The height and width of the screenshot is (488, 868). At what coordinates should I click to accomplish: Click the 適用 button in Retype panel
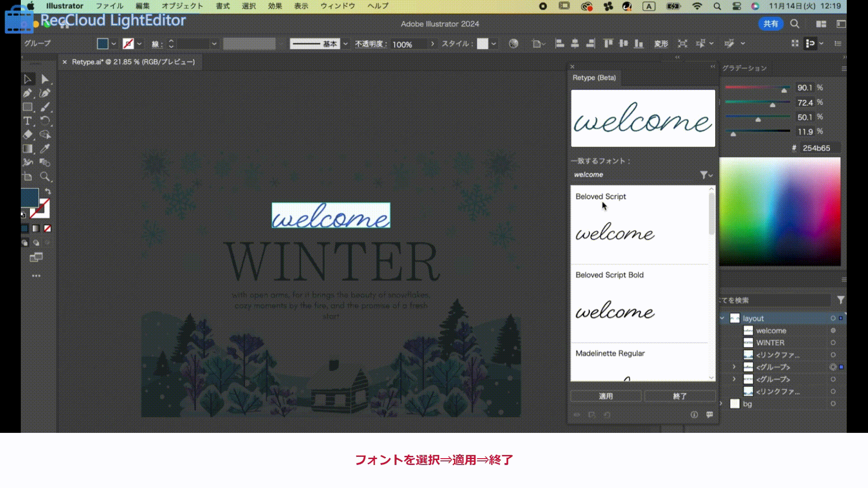(606, 395)
